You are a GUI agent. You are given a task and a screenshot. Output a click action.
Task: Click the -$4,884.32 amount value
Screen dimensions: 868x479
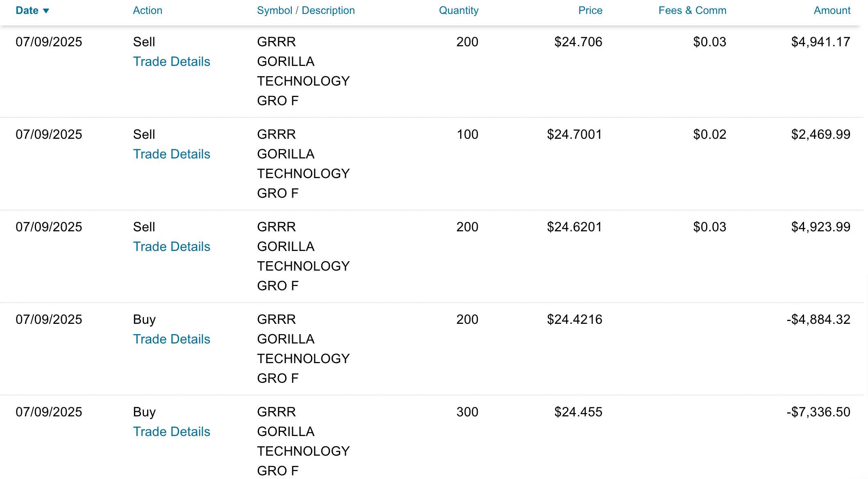818,319
